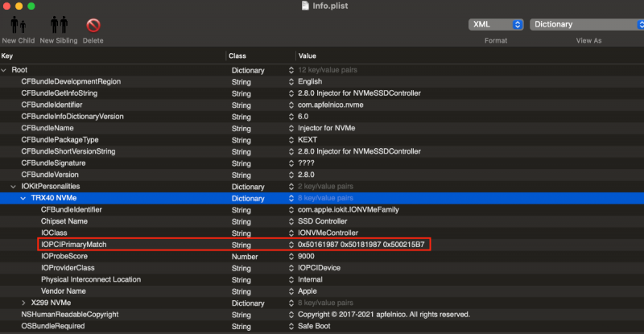This screenshot has height=334, width=644.
Task: Select the Chipset Name key
Action: click(x=64, y=221)
